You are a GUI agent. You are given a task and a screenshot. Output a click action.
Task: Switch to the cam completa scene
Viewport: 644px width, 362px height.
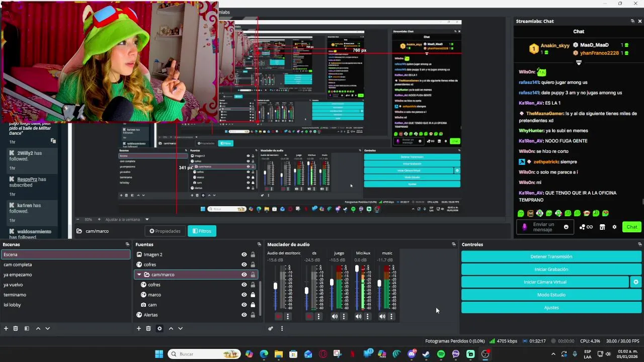[x=65, y=264]
